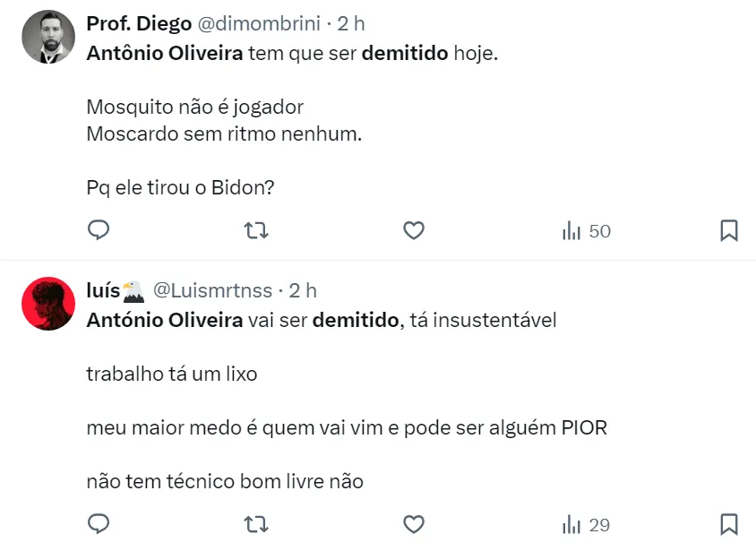Image resolution: width=756 pixels, height=551 pixels.
Task: Retweet Prof. Diego's post
Action: point(256,231)
